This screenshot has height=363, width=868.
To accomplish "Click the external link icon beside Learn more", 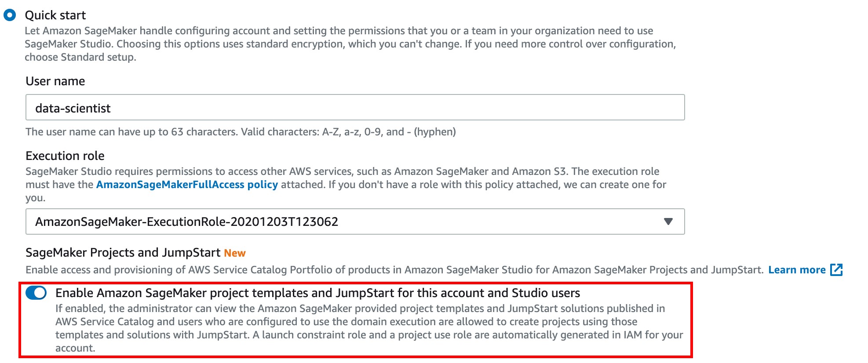I will click(x=836, y=270).
